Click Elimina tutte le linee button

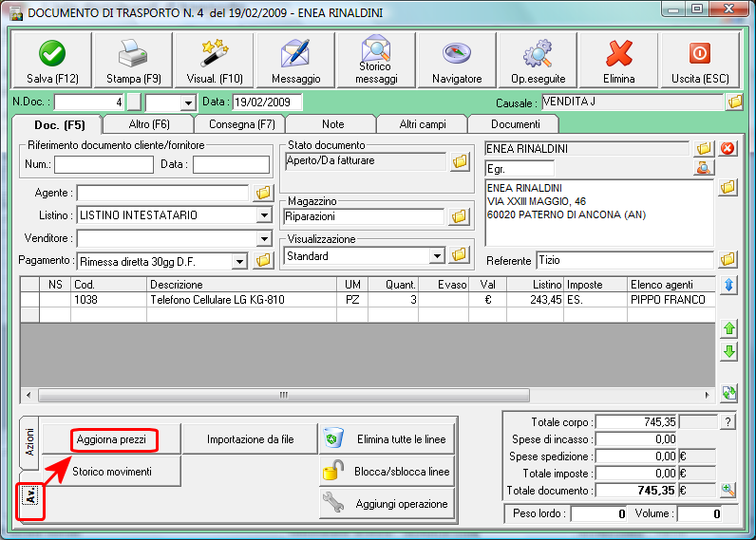(387, 439)
